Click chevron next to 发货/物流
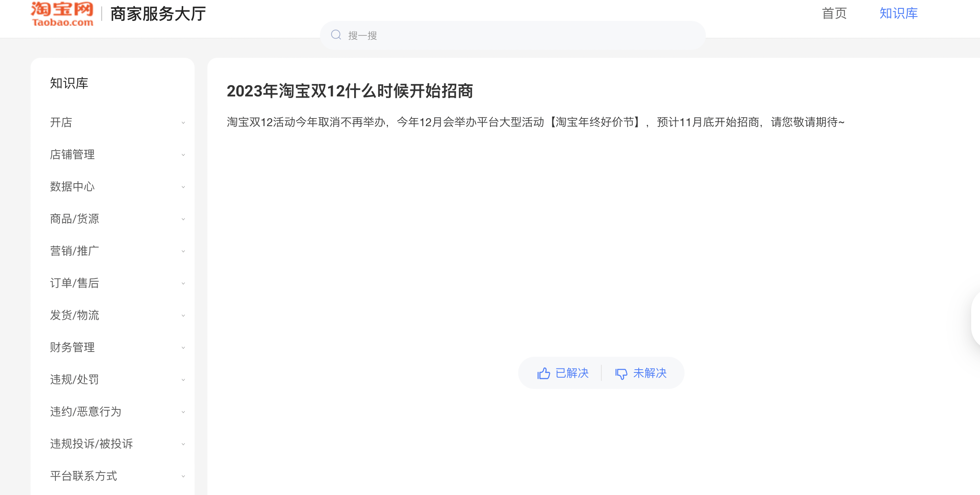 pos(183,315)
